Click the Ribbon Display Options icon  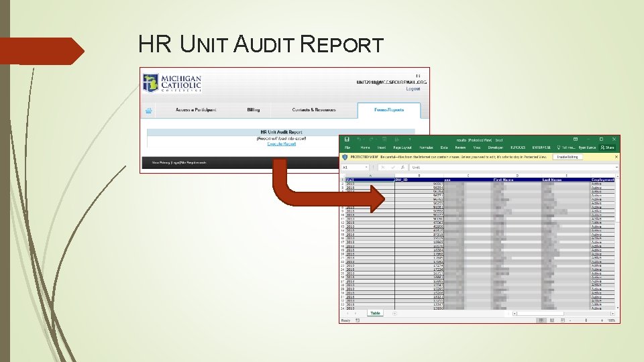point(576,139)
